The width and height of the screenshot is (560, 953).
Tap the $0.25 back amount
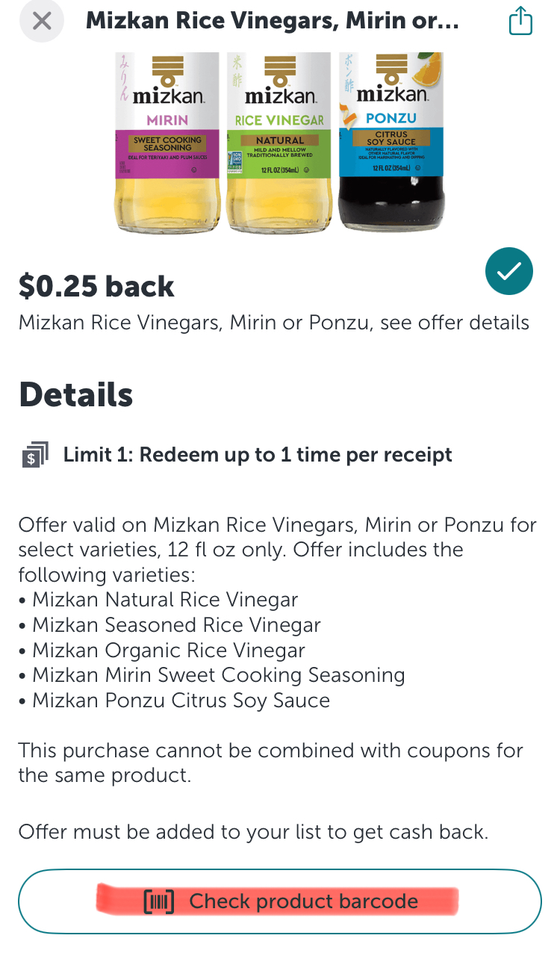tap(96, 286)
